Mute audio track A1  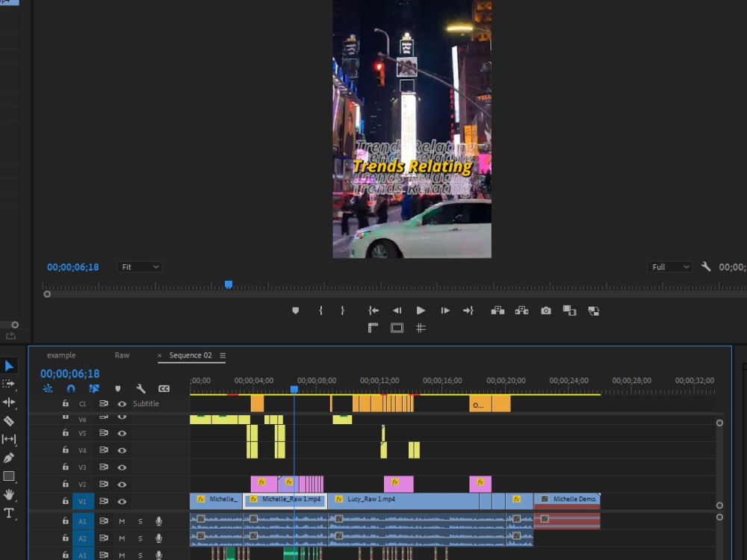click(122, 521)
